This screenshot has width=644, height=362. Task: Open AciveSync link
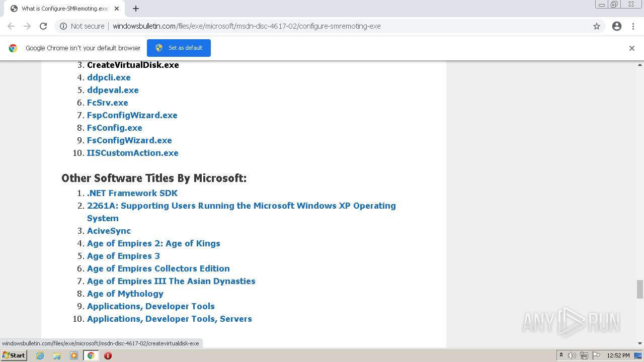(109, 231)
